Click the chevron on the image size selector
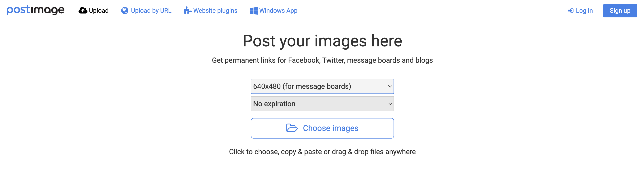This screenshot has width=644, height=172. click(x=390, y=86)
